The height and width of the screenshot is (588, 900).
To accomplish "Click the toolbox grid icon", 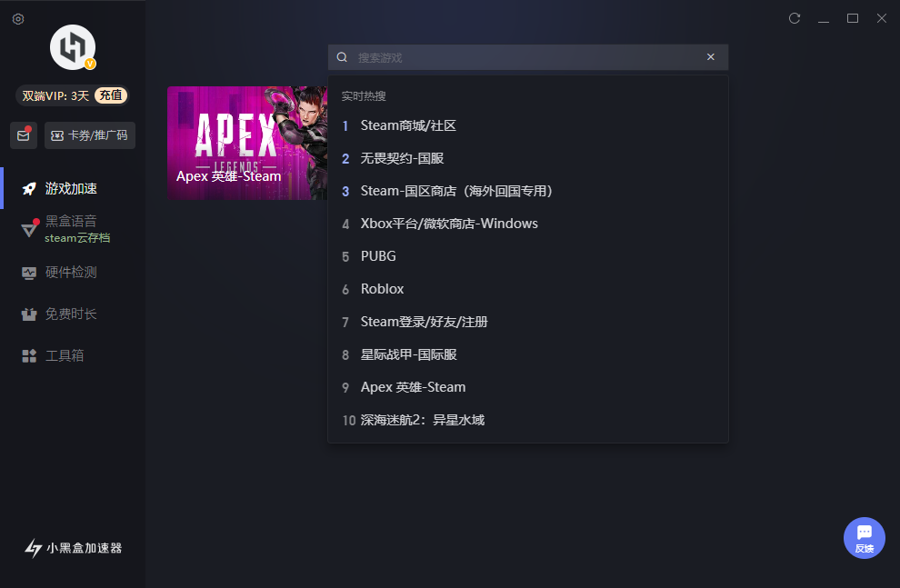I will [29, 356].
